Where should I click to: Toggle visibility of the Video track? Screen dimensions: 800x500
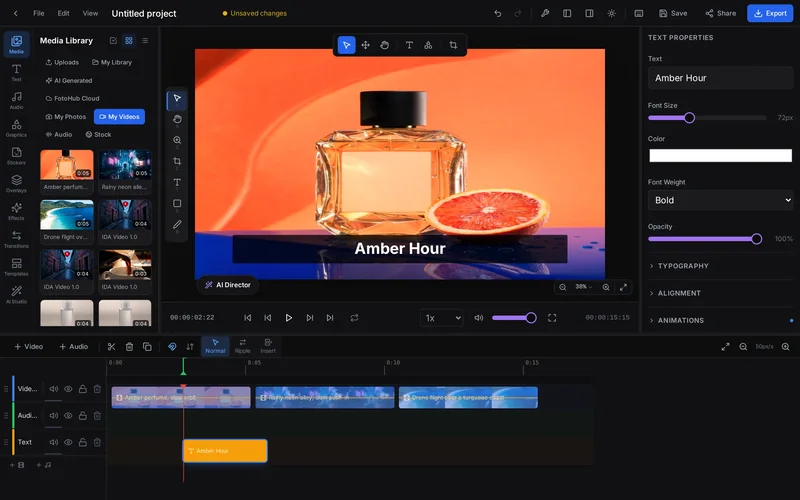(x=68, y=389)
